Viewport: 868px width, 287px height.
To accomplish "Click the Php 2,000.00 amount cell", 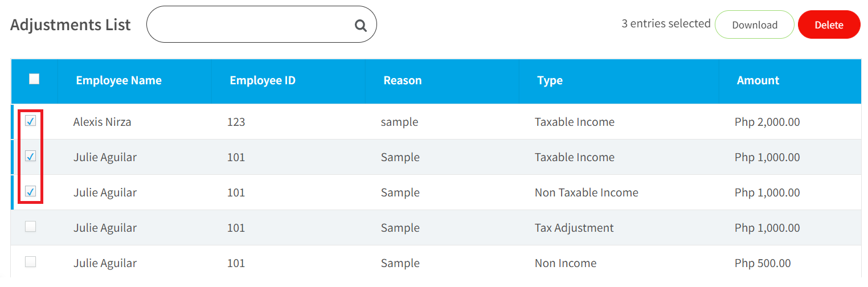I will click(x=767, y=122).
